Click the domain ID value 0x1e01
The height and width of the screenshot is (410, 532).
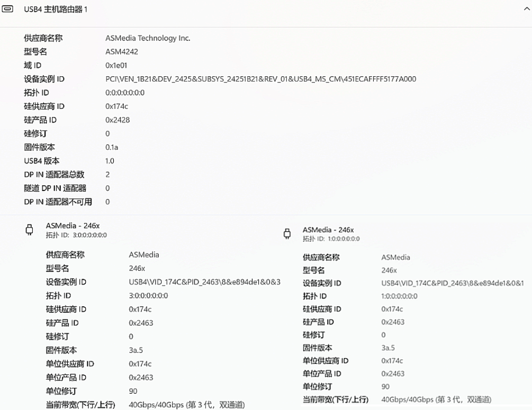point(116,66)
